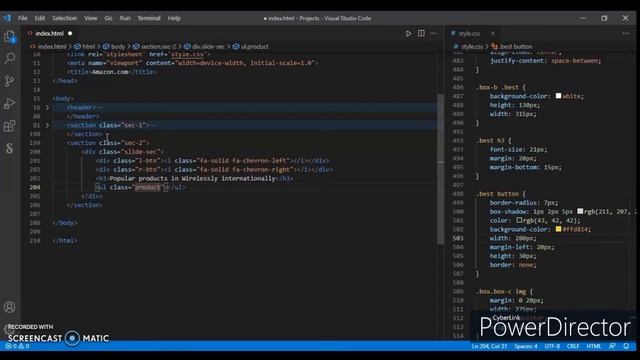
Task: Open the Source Control view
Action: [x=10, y=80]
